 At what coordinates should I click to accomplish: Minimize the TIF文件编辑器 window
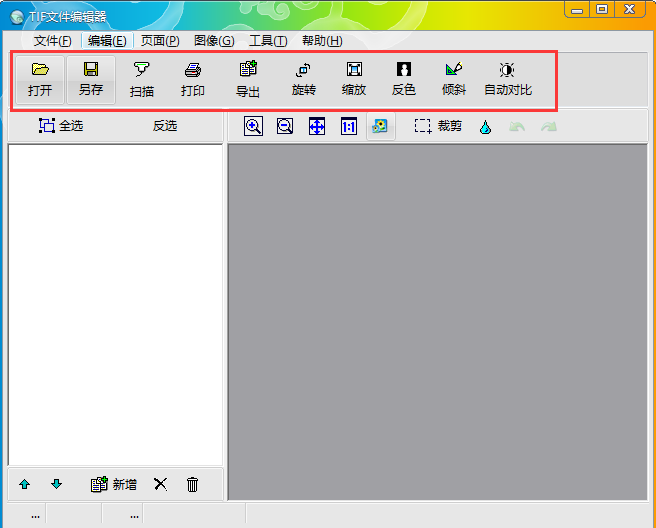tap(577, 9)
